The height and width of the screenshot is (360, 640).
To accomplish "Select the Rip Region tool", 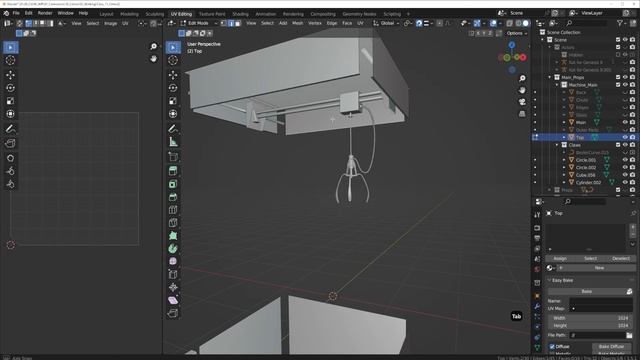I will 173,313.
